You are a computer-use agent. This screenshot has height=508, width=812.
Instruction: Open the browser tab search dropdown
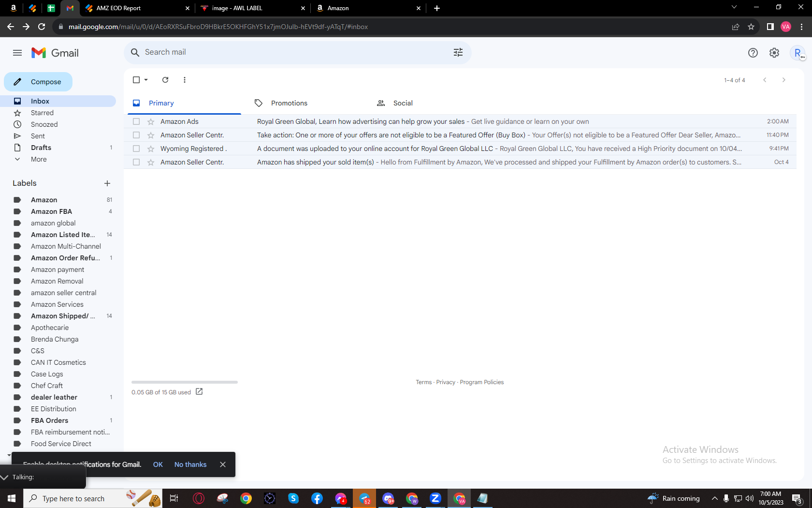pyautogui.click(x=734, y=7)
